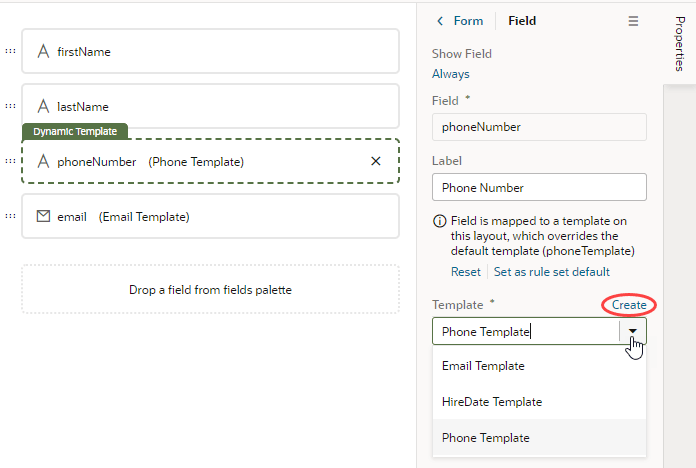Open the hamburger menu in Field panel
696x468 pixels.
(x=633, y=21)
